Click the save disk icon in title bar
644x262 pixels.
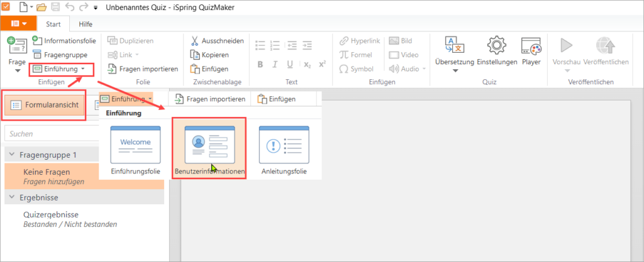[x=56, y=8]
